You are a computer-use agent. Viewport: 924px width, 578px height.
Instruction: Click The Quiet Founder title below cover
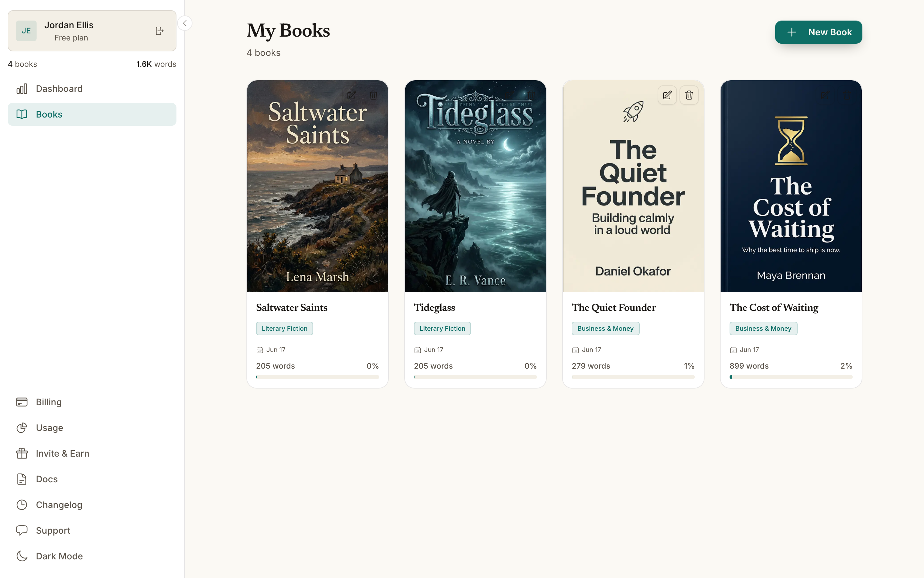tap(613, 307)
